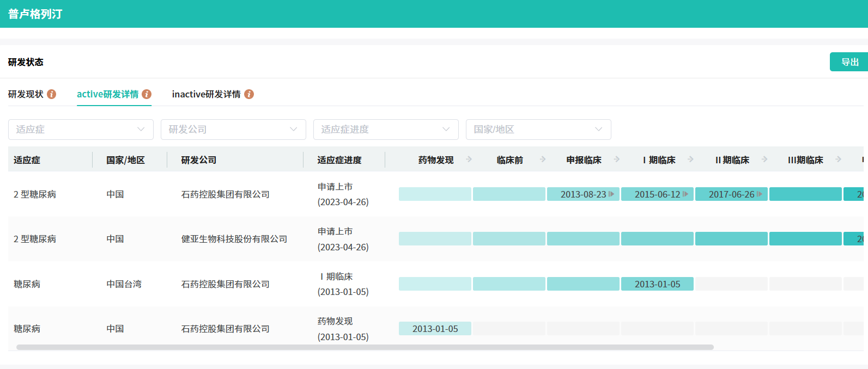Click the 导出 export button

pyautogui.click(x=849, y=62)
